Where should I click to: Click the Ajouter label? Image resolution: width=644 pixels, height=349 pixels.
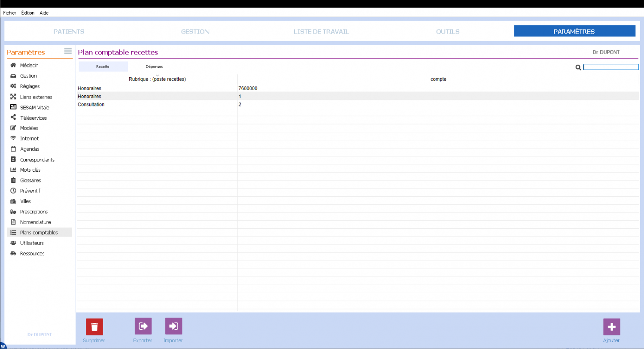tap(611, 340)
